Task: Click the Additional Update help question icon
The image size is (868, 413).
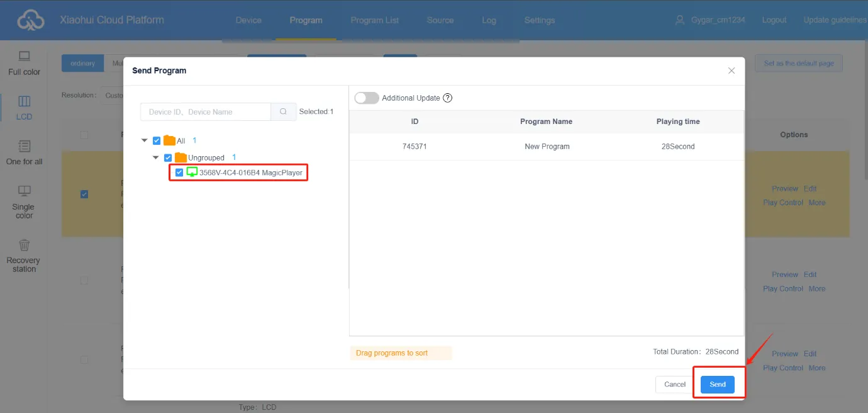Action: pyautogui.click(x=448, y=98)
